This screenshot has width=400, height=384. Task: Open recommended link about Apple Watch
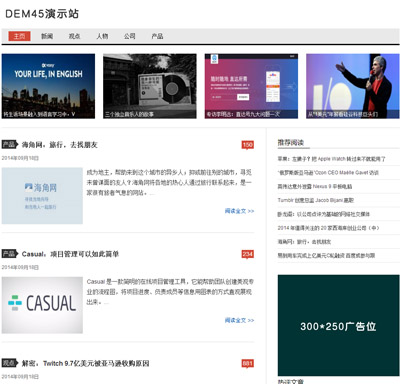click(x=331, y=159)
